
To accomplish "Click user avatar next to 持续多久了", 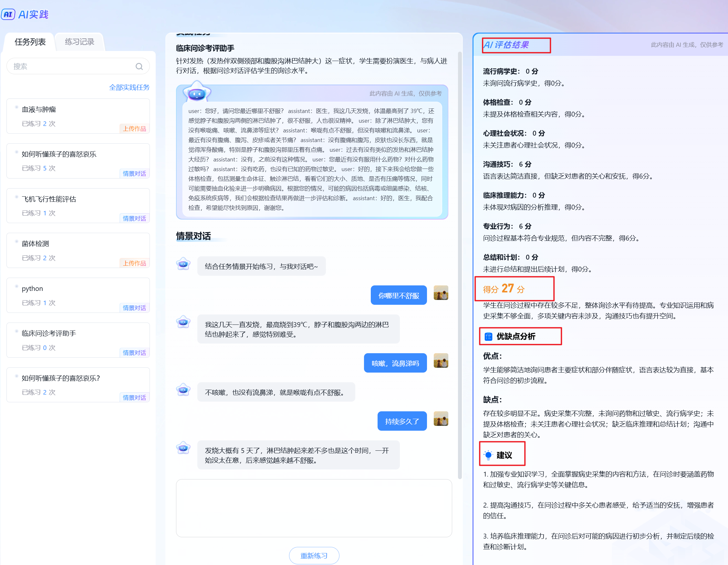I will (x=440, y=419).
